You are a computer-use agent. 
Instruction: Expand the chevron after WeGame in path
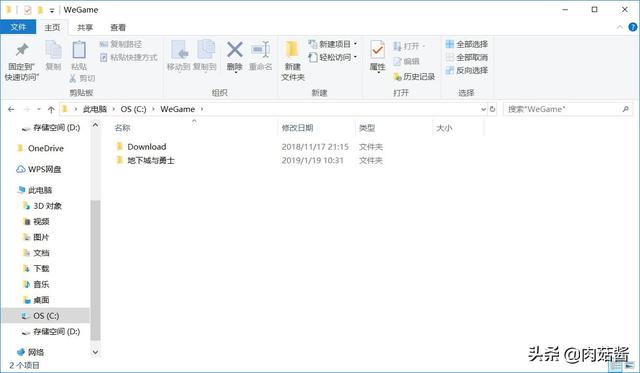(202, 109)
